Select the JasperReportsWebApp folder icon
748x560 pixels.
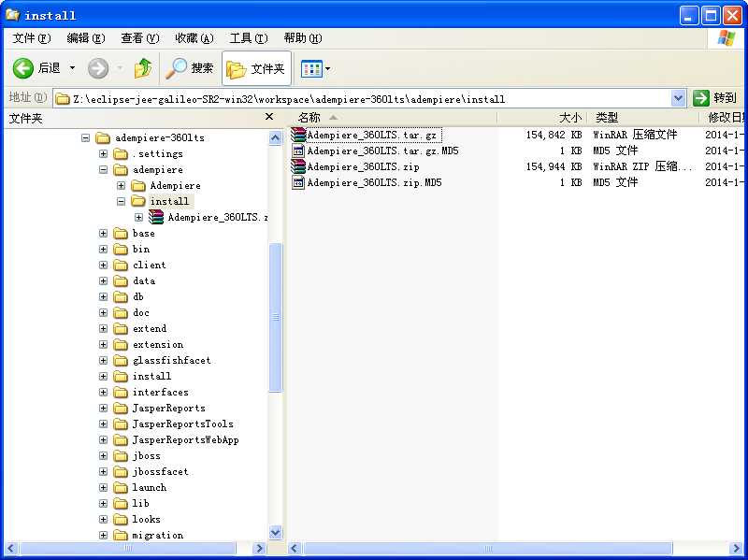pyautogui.click(x=121, y=439)
